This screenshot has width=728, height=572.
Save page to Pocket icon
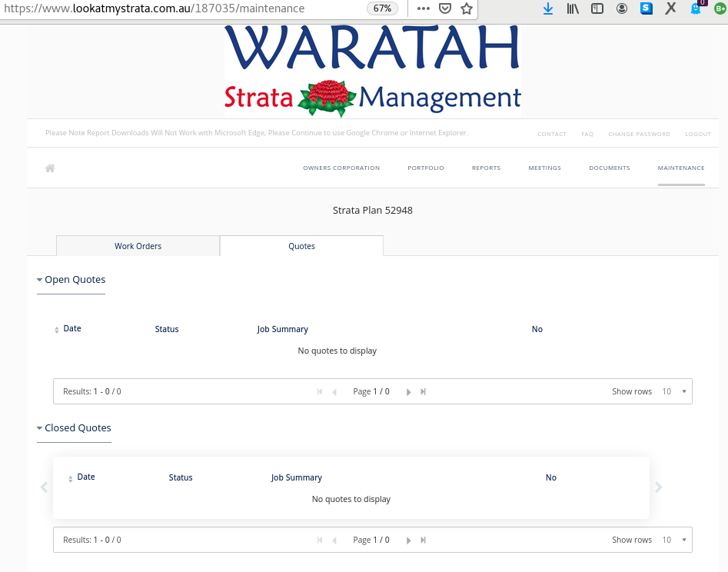445,8
